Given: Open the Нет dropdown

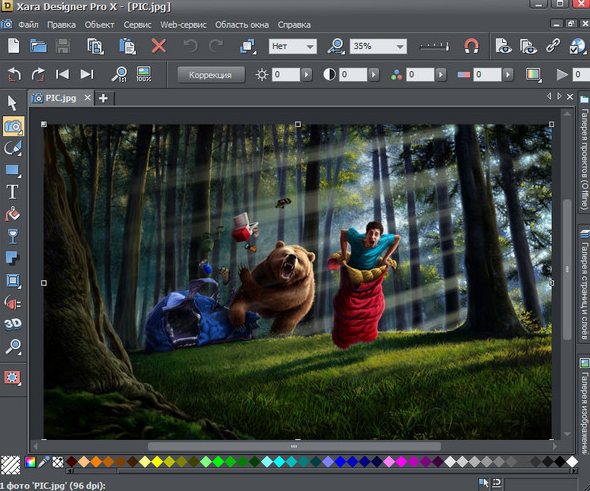Looking at the screenshot, I should coord(292,46).
